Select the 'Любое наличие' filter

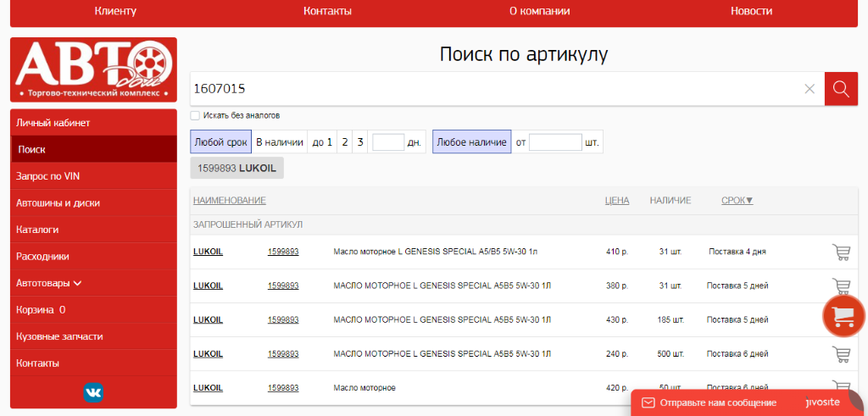[x=471, y=142]
